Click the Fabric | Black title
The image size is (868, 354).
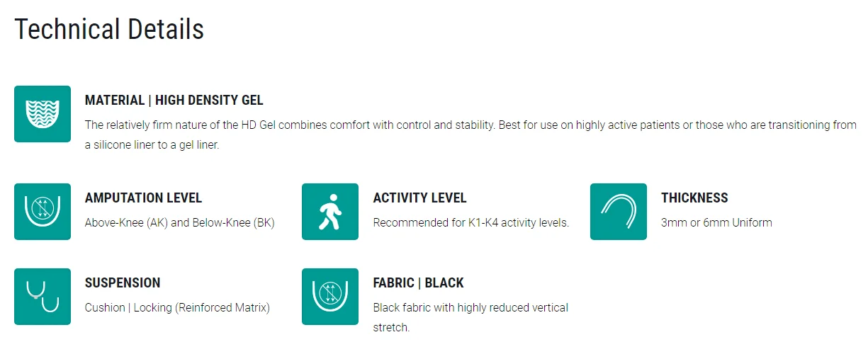[x=418, y=283]
